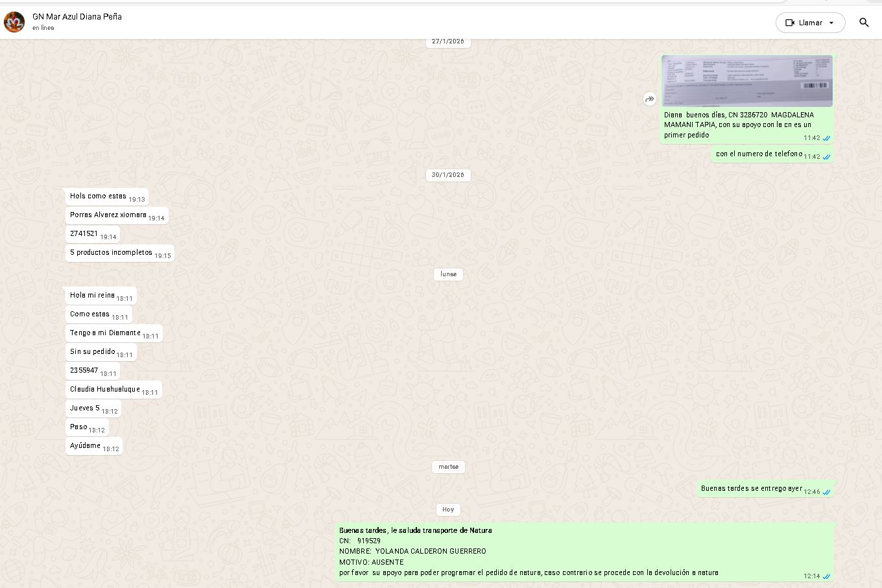
Task: Select the "Porras Alvarez xiomara" message bubble
Action: point(108,215)
